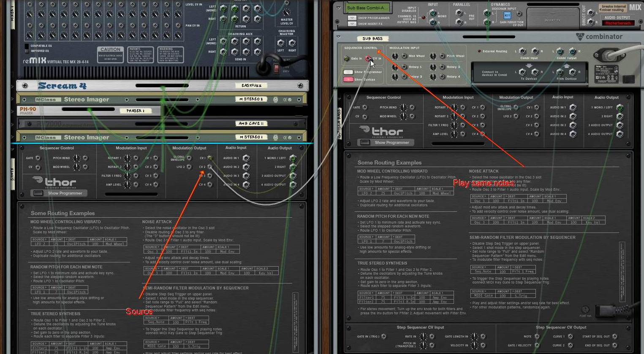Unfold the RV7000 Amb Cave II arrow
644x354 pixels.
pyautogui.click(x=13, y=124)
